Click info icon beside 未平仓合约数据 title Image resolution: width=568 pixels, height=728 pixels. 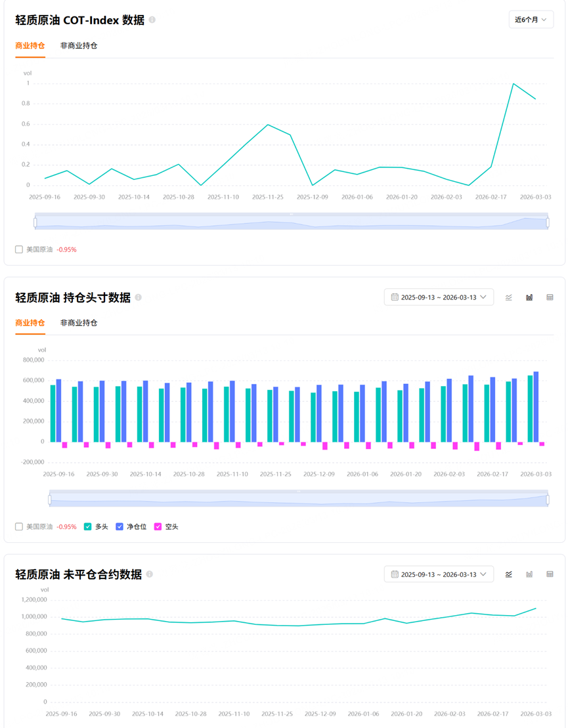(149, 574)
